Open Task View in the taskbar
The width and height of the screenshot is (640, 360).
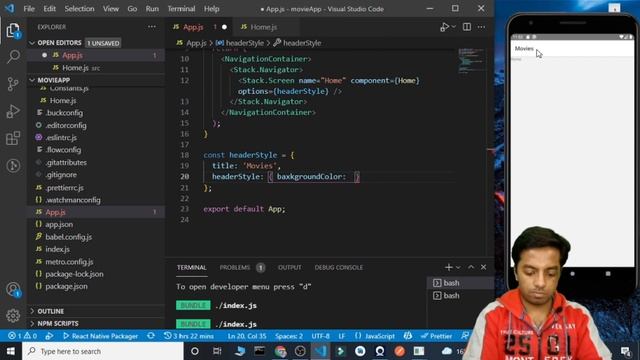[217, 351]
